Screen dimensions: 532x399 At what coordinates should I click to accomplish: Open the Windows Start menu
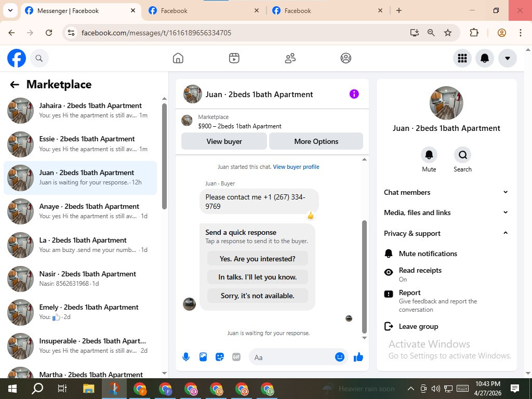pos(12,389)
